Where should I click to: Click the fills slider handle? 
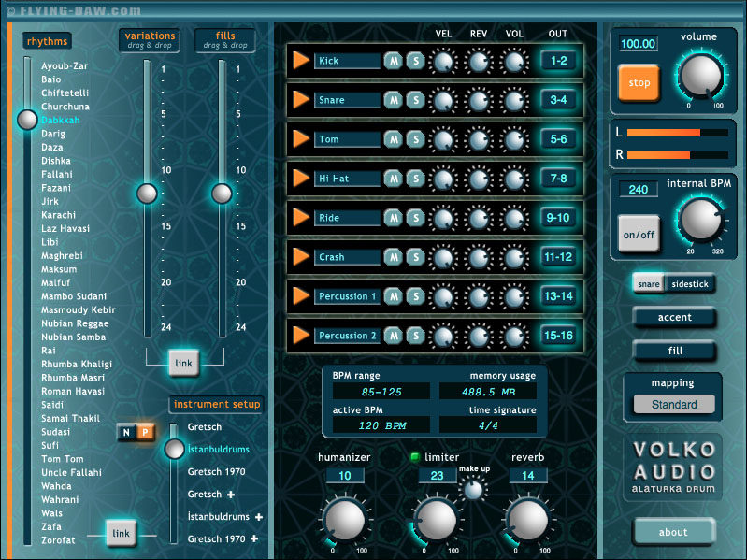(222, 194)
